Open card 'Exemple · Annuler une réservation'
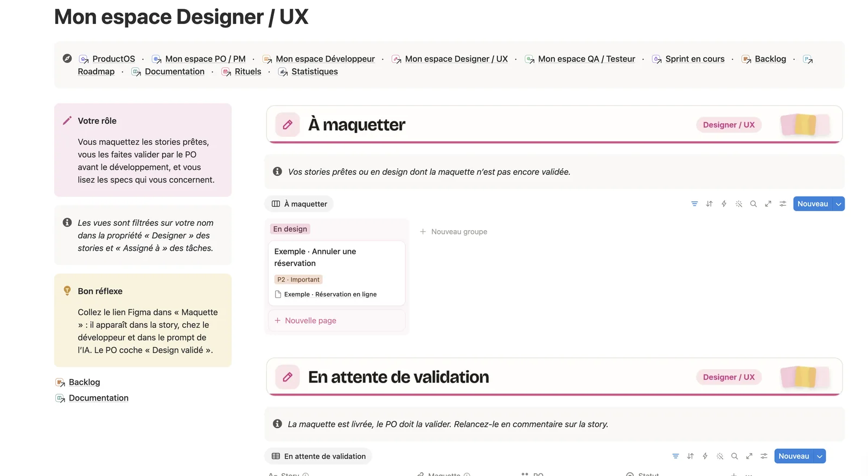 pyautogui.click(x=337, y=273)
